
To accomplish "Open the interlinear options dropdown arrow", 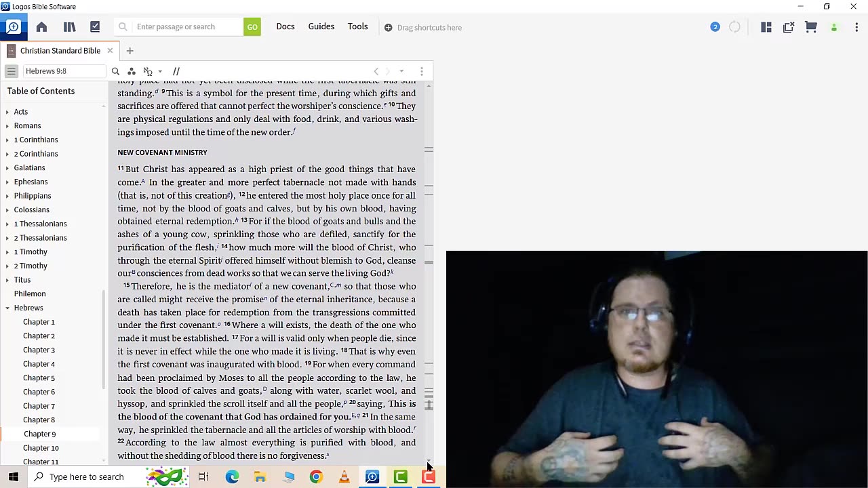I will (x=160, y=71).
